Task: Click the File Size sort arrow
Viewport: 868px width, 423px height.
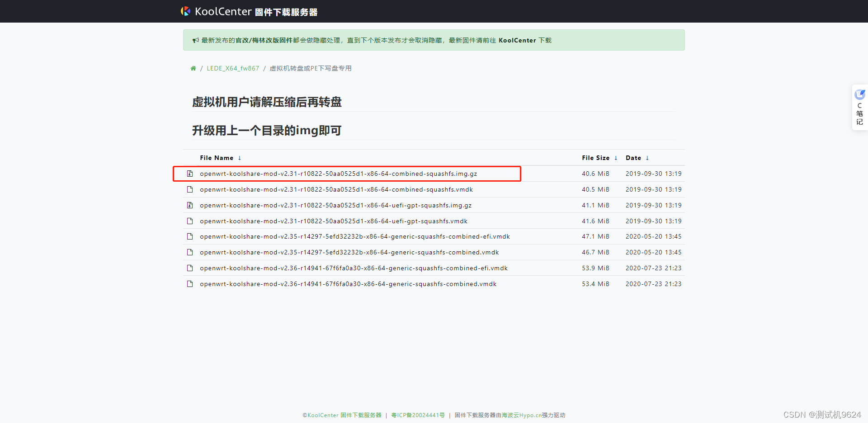Action: coord(616,158)
